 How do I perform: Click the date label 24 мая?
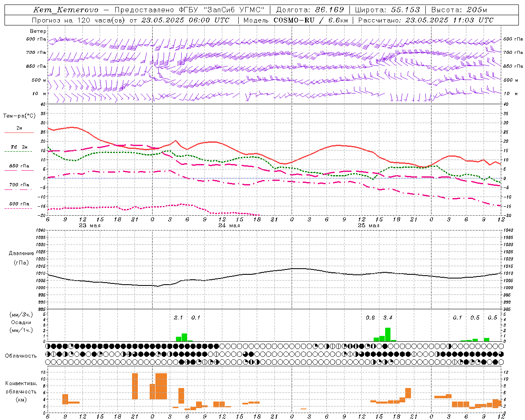pyautogui.click(x=229, y=226)
